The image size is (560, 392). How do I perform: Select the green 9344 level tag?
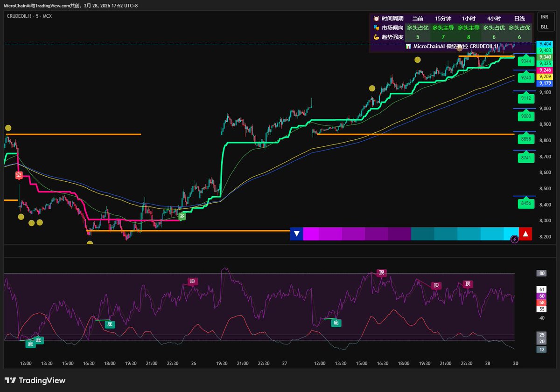(x=526, y=61)
